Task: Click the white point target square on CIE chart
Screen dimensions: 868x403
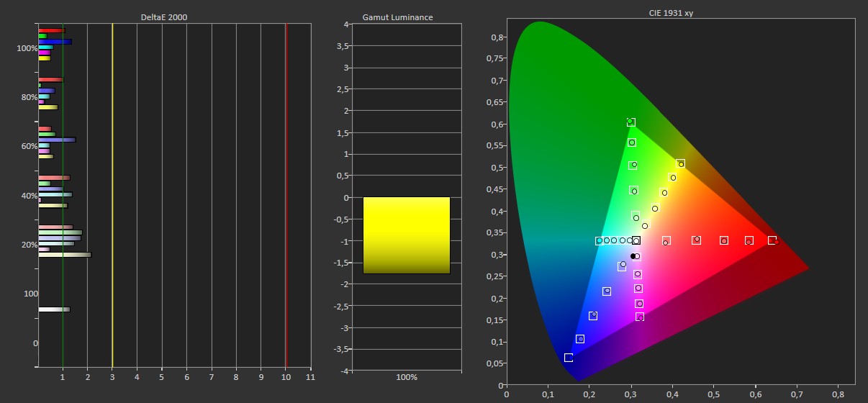Action: click(636, 240)
